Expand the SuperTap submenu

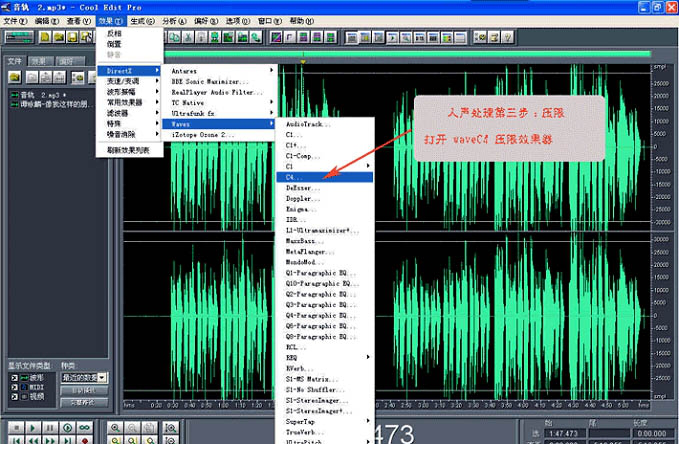325,421
